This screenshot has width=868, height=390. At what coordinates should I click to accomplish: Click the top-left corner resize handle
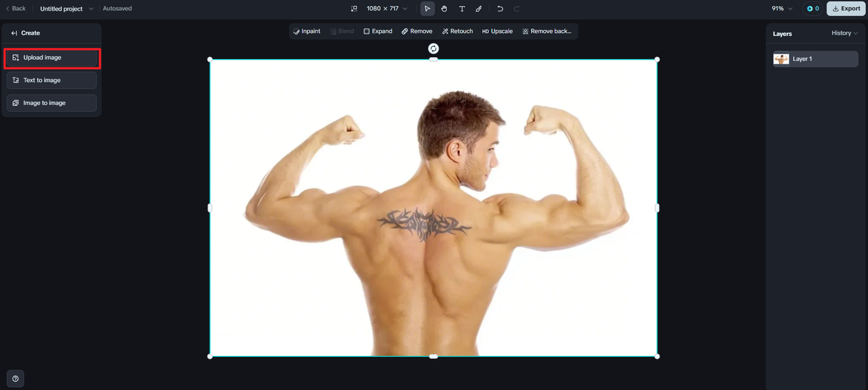coord(210,60)
